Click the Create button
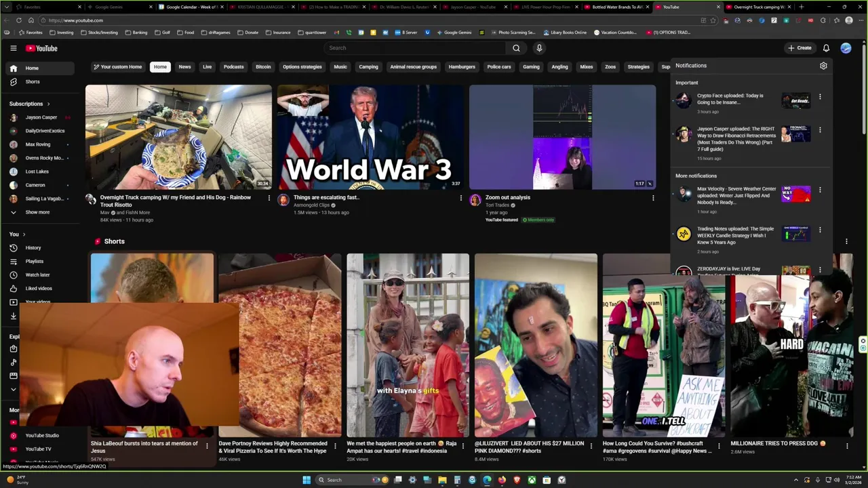The width and height of the screenshot is (868, 488). tap(800, 48)
